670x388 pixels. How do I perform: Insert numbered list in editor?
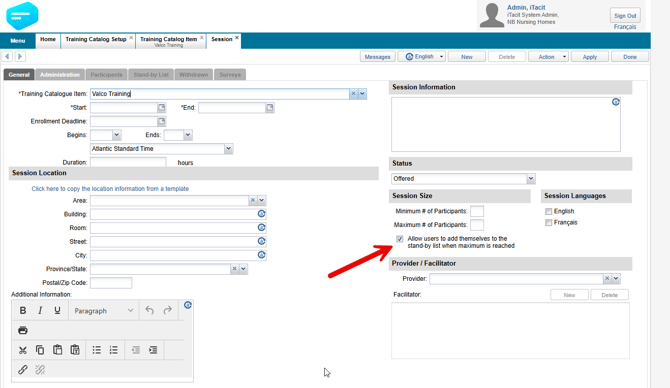click(x=114, y=350)
